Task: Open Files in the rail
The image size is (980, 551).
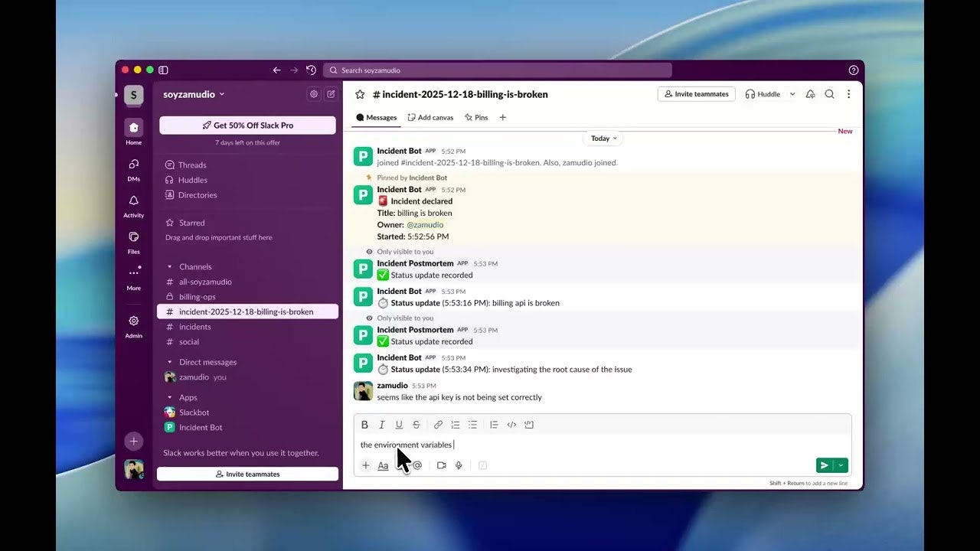Action: point(134,242)
